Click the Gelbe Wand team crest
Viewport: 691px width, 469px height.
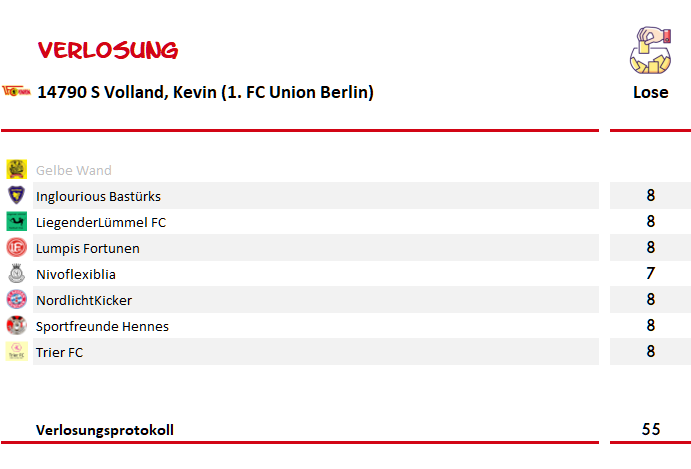(x=17, y=169)
